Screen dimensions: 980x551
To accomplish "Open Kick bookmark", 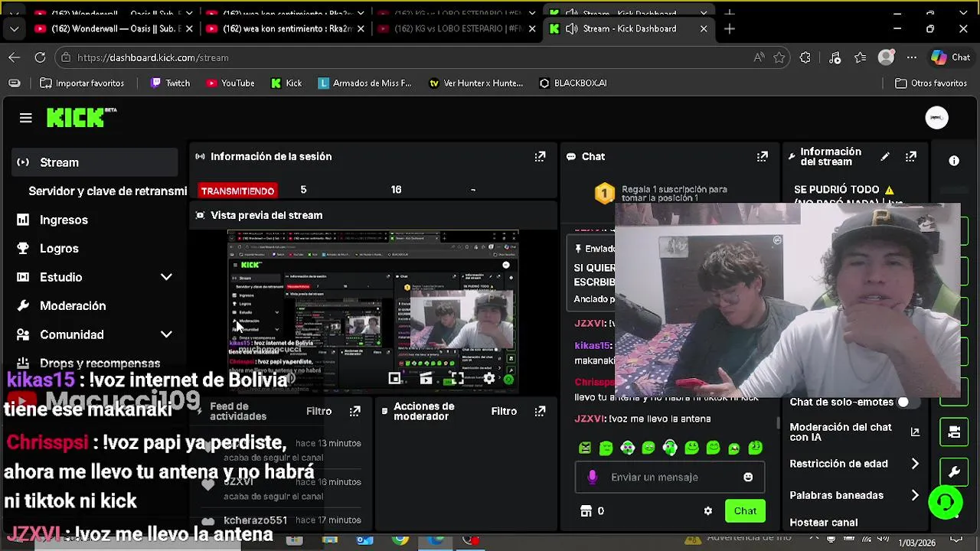I will [286, 83].
